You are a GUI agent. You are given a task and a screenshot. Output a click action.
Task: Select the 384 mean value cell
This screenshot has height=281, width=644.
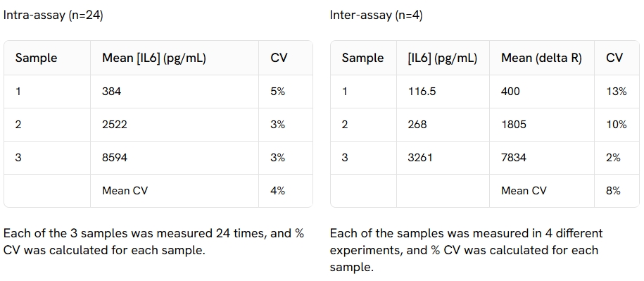coord(175,92)
